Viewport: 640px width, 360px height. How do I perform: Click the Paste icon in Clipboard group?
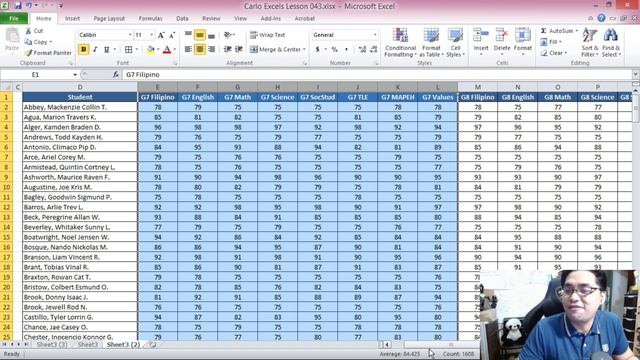click(12, 36)
